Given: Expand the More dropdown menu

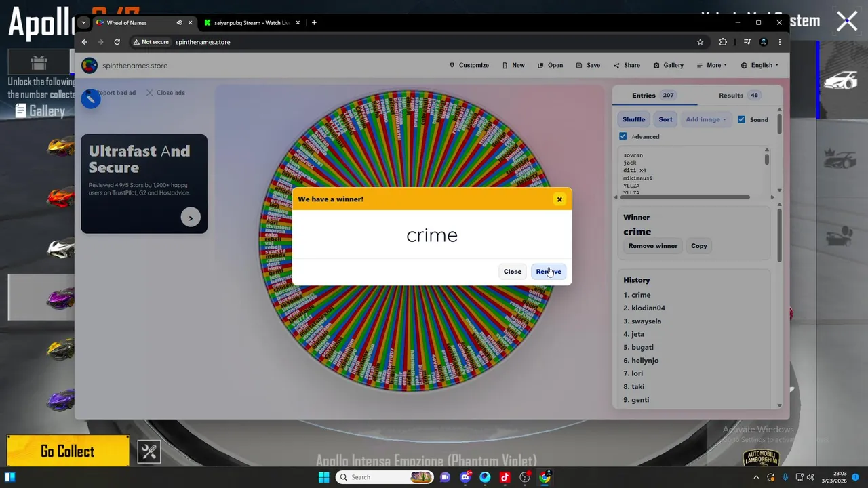Looking at the screenshot, I should (711, 66).
